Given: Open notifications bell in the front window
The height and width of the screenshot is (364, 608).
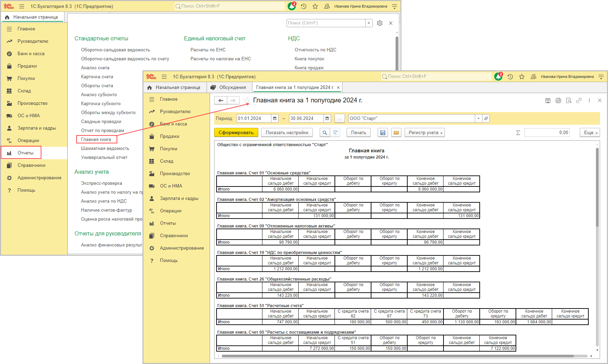Looking at the screenshot, I should 498,77.
